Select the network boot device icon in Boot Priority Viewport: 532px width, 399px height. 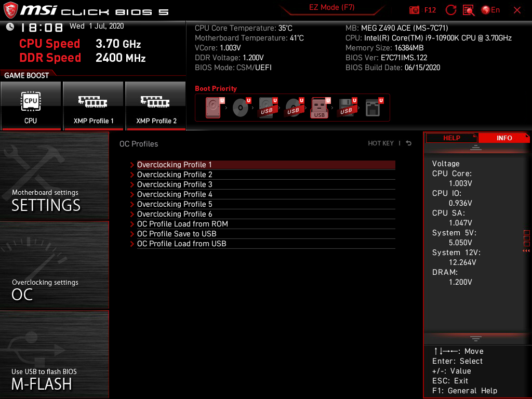[x=373, y=107]
